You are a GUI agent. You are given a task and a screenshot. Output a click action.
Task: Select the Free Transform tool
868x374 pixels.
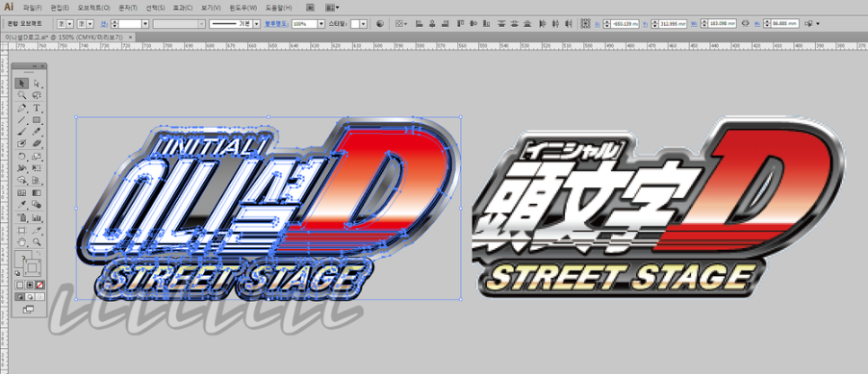click(37, 167)
